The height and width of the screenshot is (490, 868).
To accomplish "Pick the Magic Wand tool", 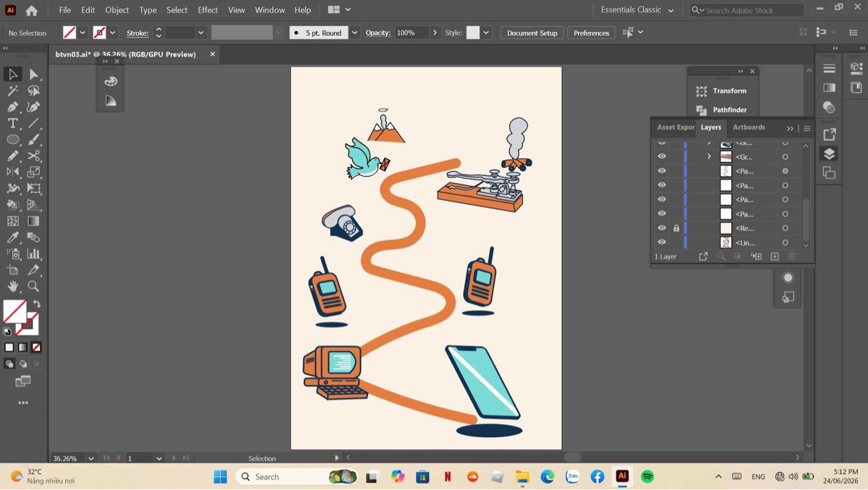I will (x=13, y=91).
